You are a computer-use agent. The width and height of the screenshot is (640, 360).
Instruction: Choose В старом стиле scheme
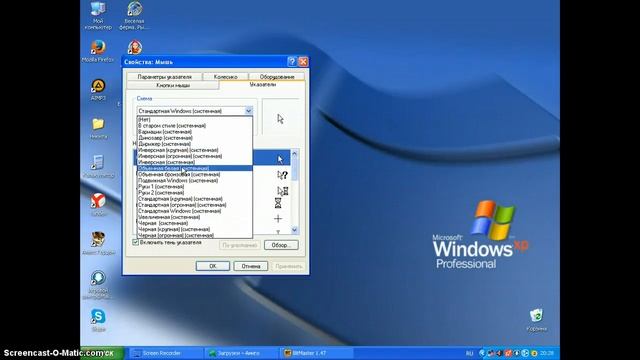pos(195,126)
